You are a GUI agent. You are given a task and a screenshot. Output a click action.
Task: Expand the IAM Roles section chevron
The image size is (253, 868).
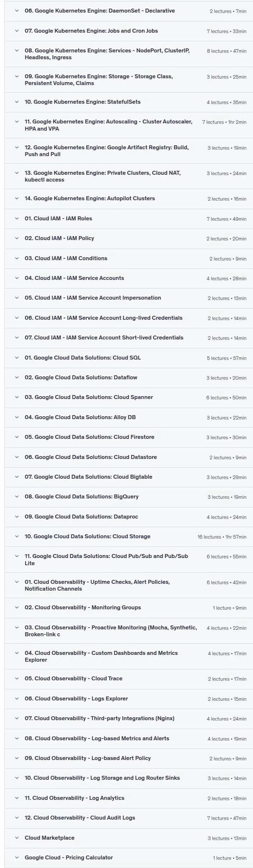click(x=17, y=219)
